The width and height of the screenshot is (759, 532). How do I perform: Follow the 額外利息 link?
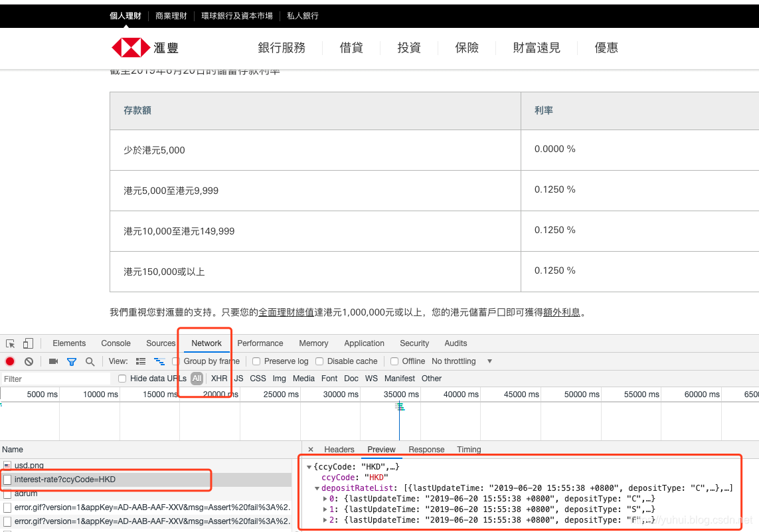pyautogui.click(x=562, y=313)
